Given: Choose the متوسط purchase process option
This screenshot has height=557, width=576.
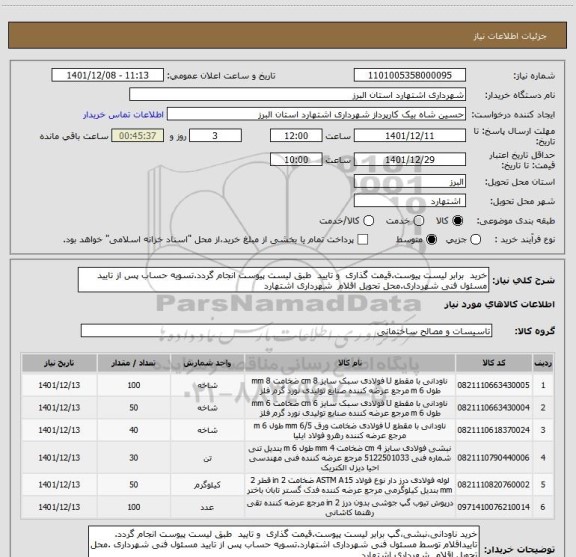Looking at the screenshot, I should [x=431, y=240].
